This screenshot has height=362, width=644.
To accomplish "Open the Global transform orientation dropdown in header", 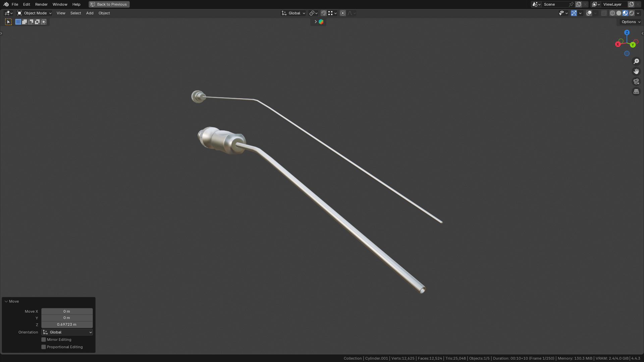I will tap(293, 13).
